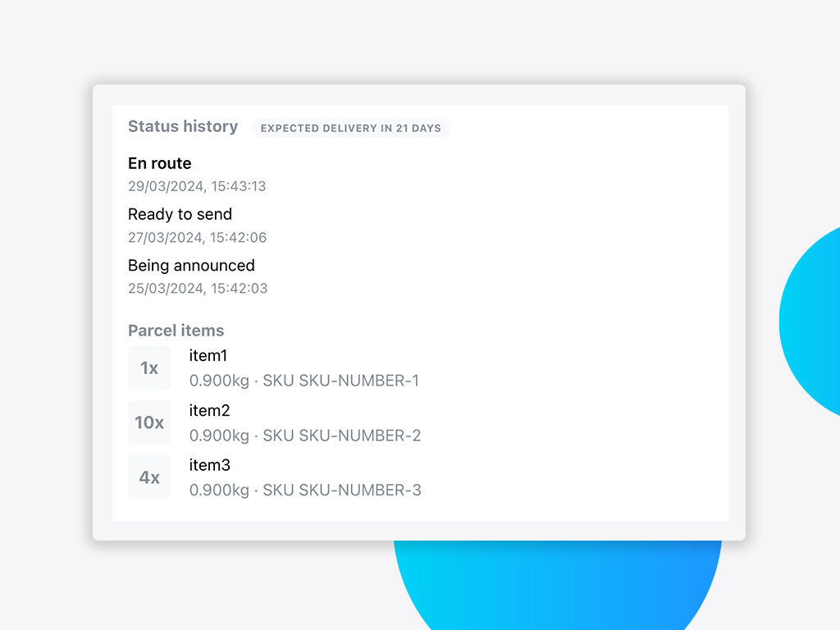This screenshot has width=840, height=630.
Task: Click the SKU-NUMBER-1 details line
Action: tap(304, 381)
